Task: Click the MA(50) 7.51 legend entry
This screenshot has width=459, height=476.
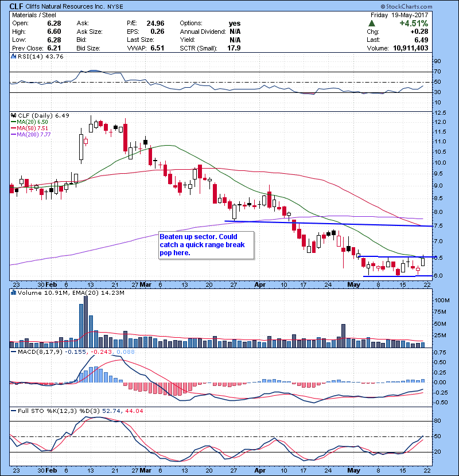Action: (x=29, y=128)
